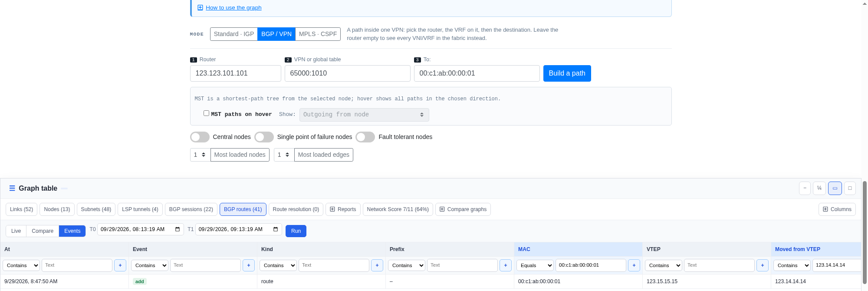Click the Graph table hamburger menu icon
Image resolution: width=868 pixels, height=291 pixels.
click(12, 188)
